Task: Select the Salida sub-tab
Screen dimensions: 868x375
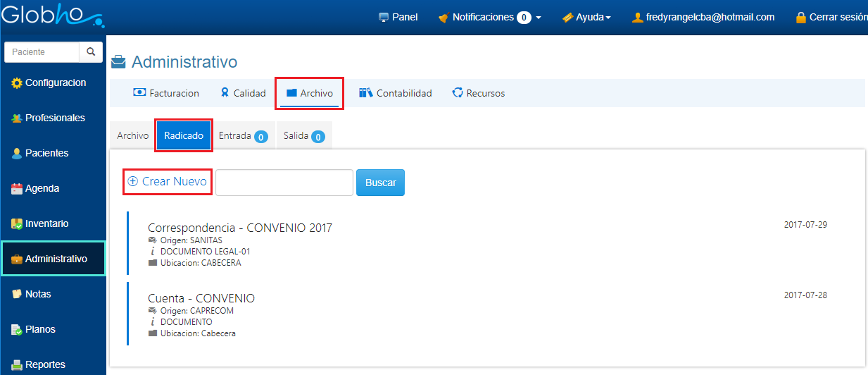Action: 304,136
